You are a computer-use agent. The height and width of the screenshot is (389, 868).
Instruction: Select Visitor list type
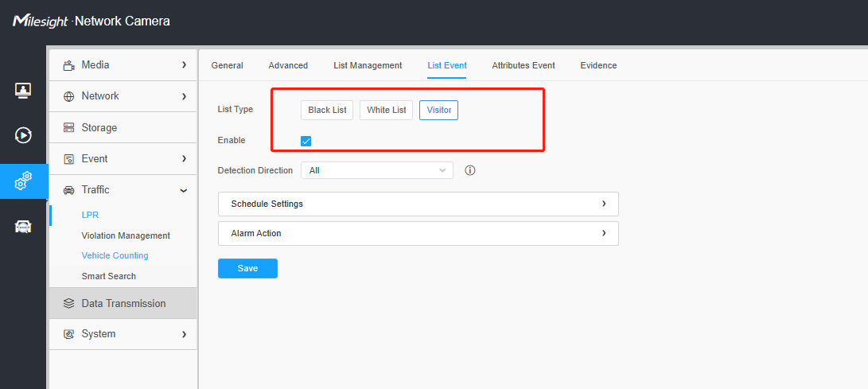pyautogui.click(x=438, y=110)
